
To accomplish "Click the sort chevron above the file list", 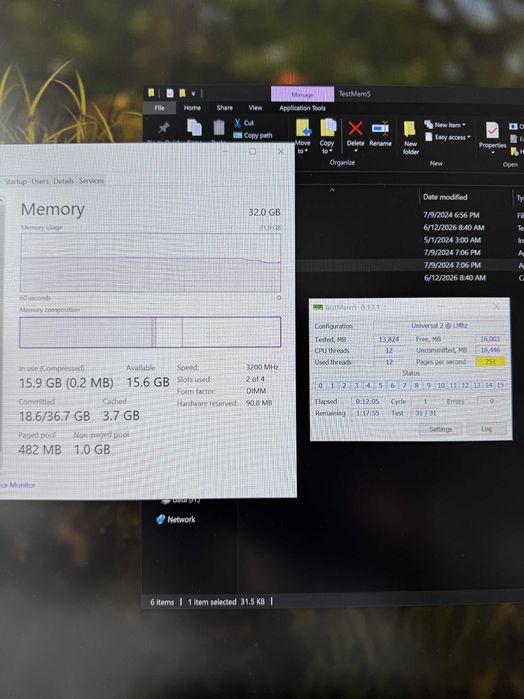I will click(332, 190).
